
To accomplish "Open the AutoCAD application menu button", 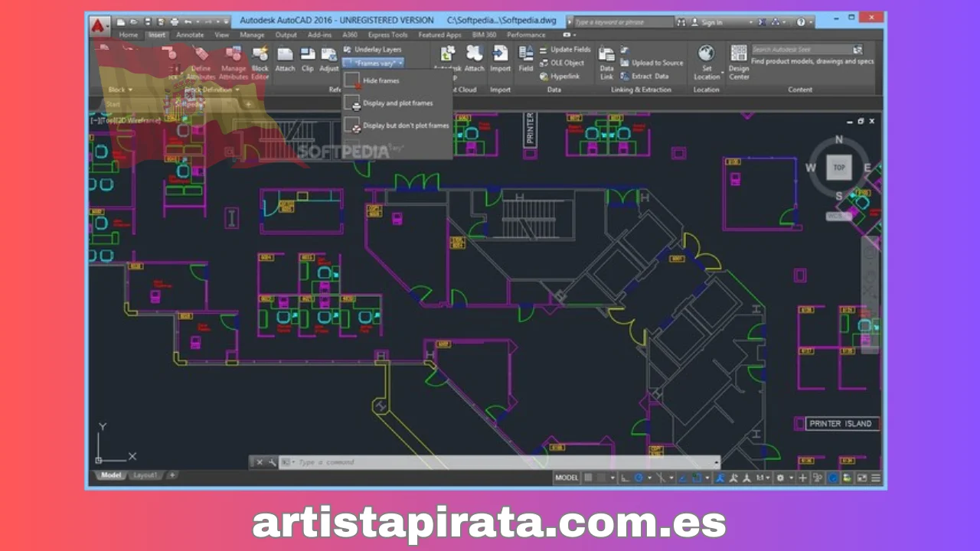I will (98, 26).
